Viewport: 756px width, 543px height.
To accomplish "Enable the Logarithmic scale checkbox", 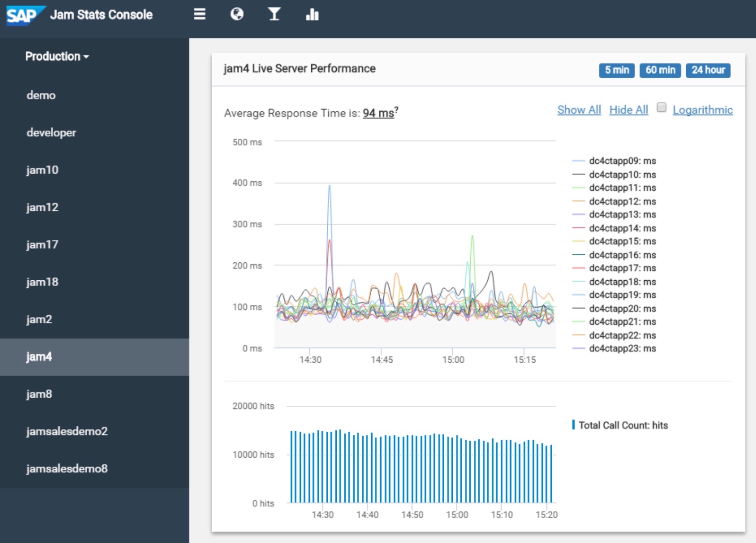I will click(662, 108).
